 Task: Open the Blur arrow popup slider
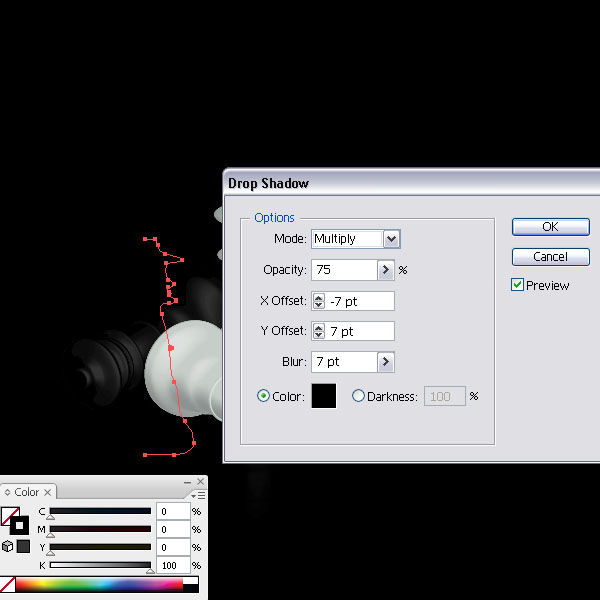point(386,362)
